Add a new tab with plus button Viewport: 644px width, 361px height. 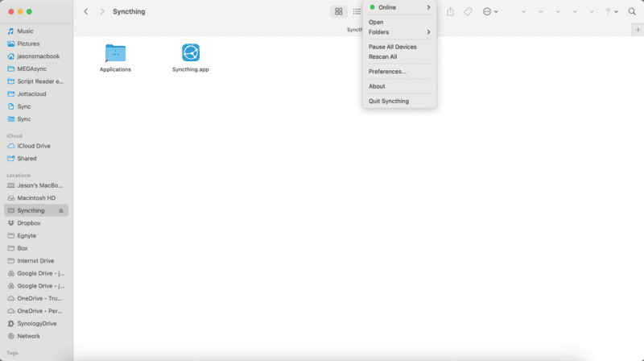[637, 29]
